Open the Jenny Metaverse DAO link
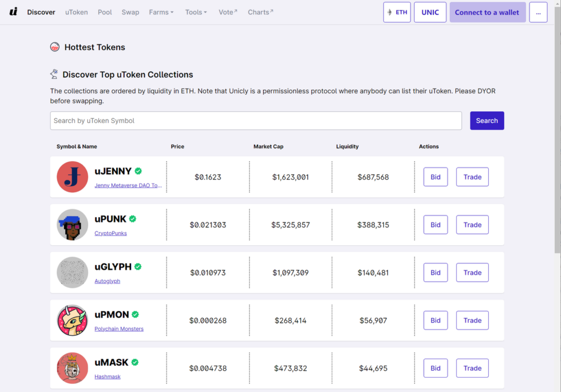Image resolution: width=561 pixels, height=392 pixels. (x=128, y=185)
